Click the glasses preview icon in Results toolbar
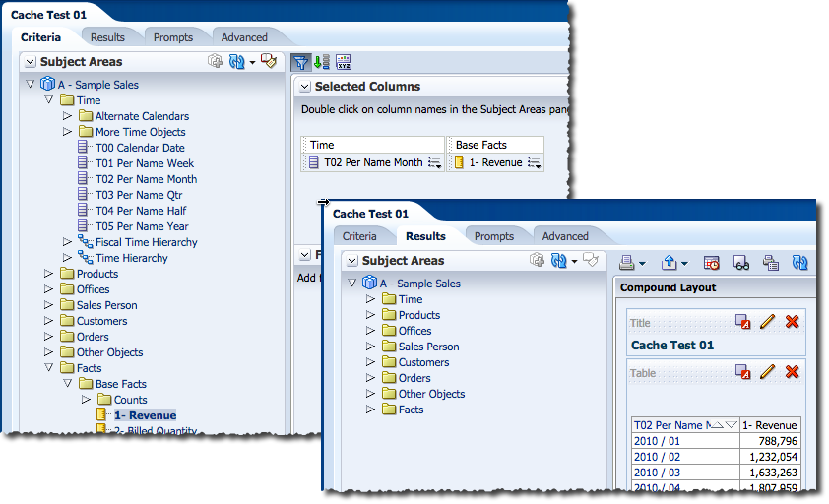The height and width of the screenshot is (504, 829). (741, 262)
